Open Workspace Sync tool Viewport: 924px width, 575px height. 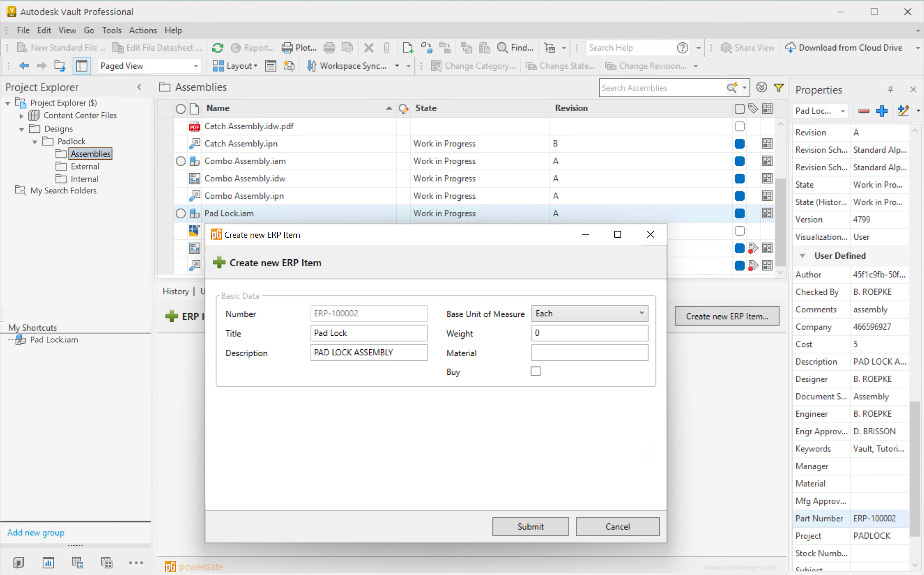click(x=347, y=66)
